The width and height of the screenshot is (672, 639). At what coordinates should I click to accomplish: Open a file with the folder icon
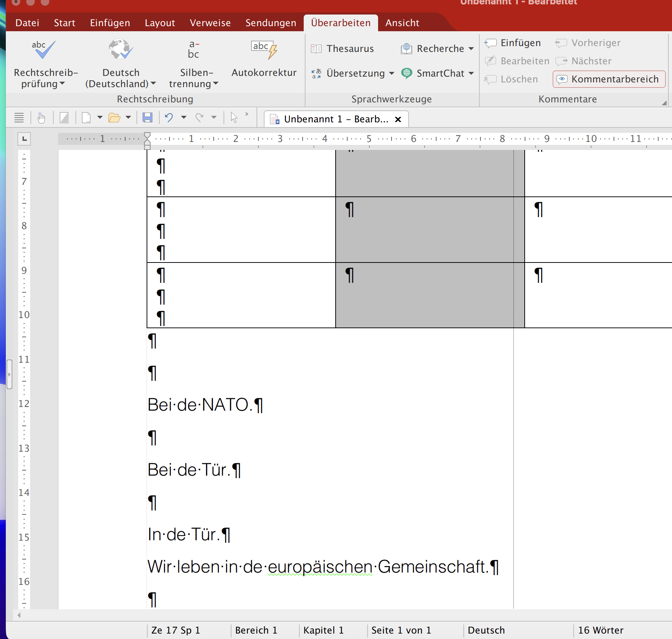[x=114, y=117]
